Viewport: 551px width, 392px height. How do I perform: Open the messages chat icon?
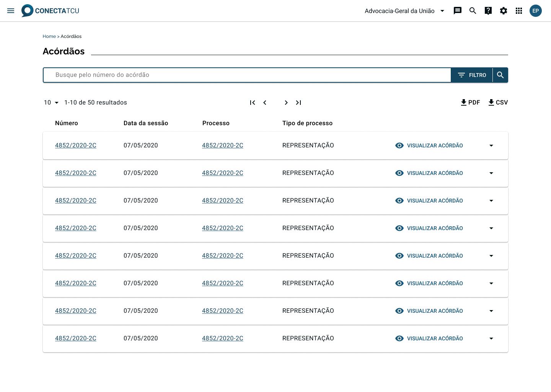pos(457,11)
